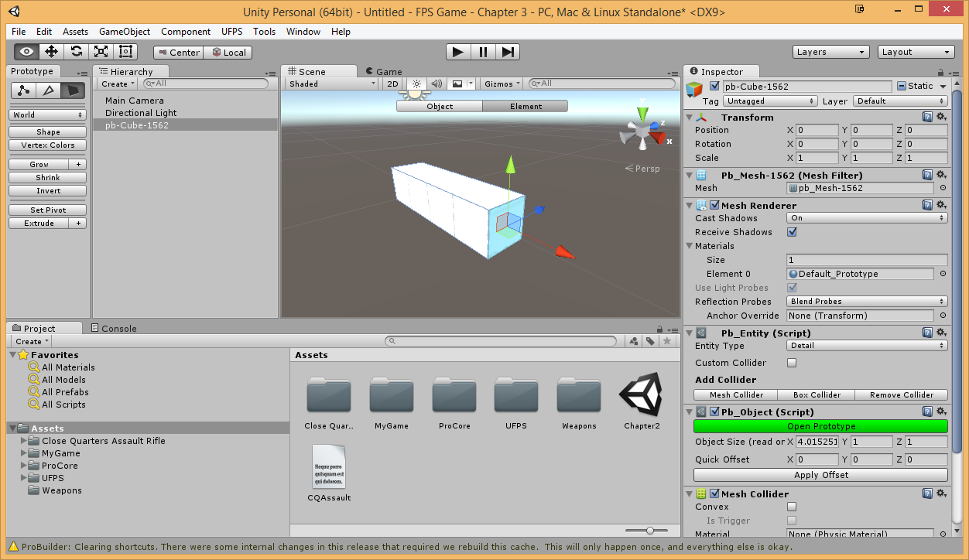The width and height of the screenshot is (969, 560).
Task: Expand Close Quarters Assault Rifle folder
Action: 24,441
